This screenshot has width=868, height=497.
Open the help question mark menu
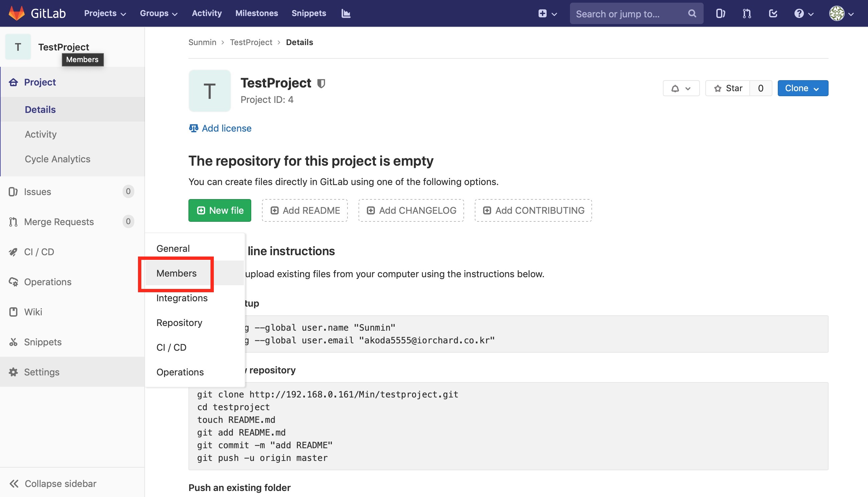click(804, 13)
